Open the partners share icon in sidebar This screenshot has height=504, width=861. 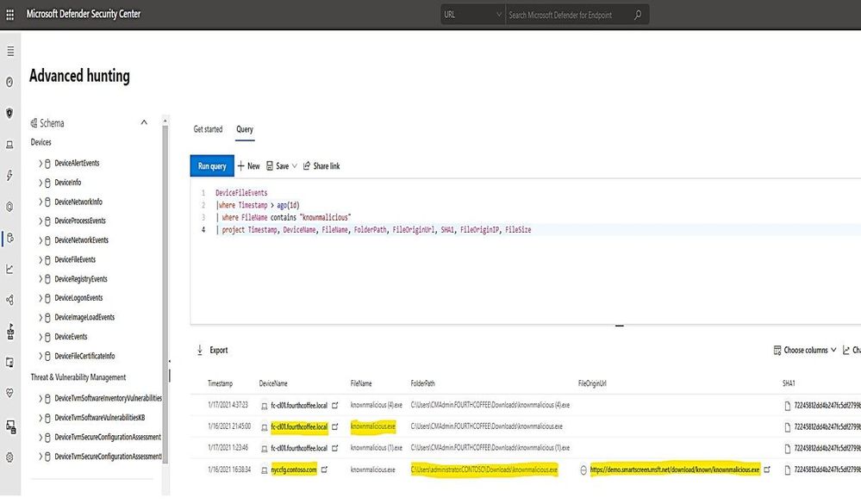9,300
